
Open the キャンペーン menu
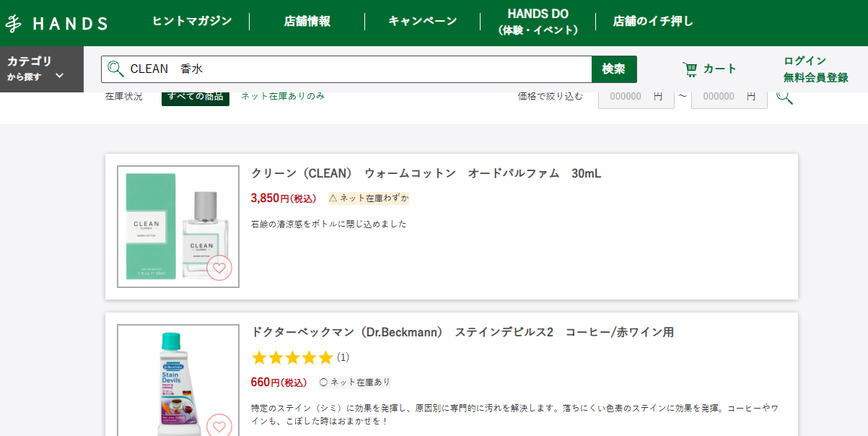(423, 21)
